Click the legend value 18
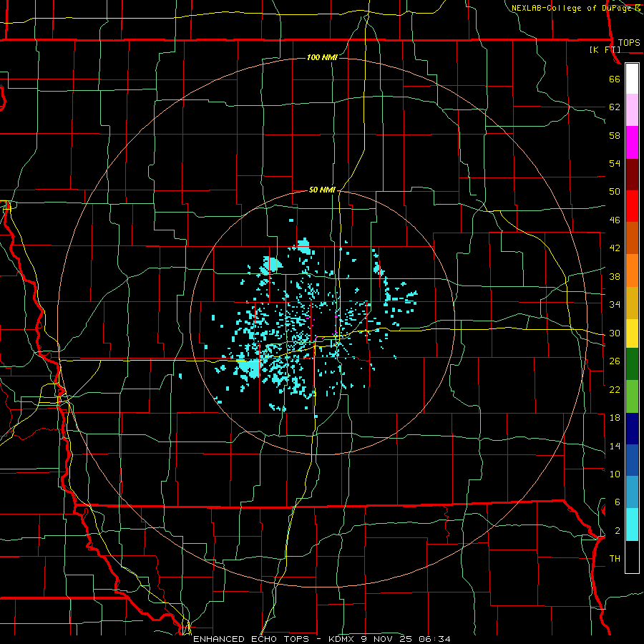Viewport: 644px width, 644px height. point(615,418)
